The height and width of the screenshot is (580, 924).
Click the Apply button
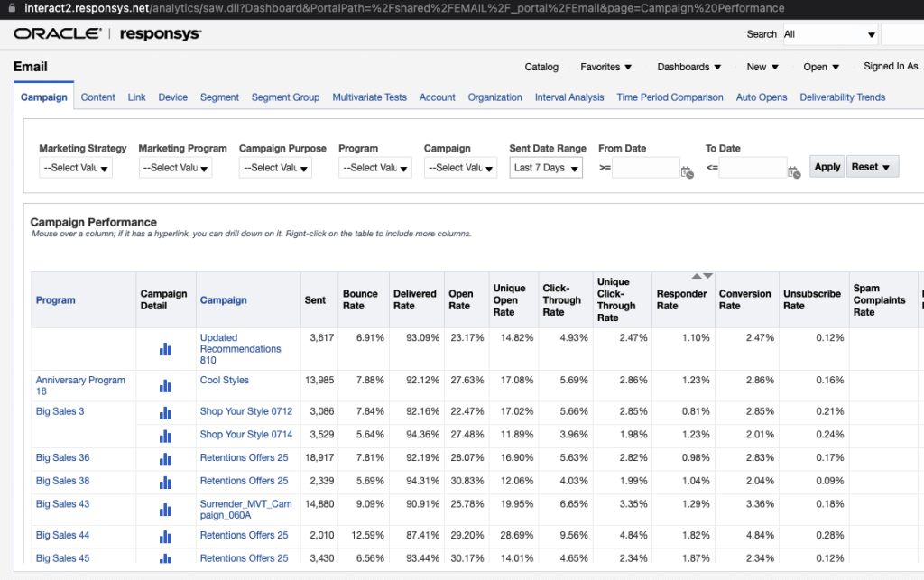(x=827, y=167)
